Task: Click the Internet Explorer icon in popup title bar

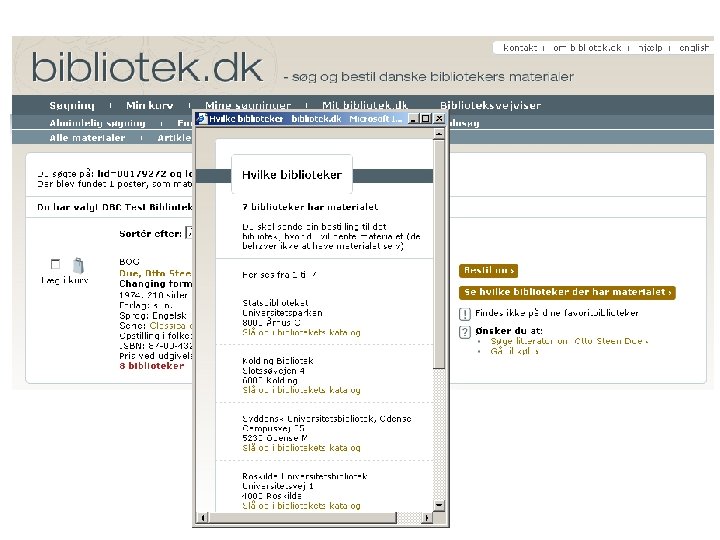Action: [202, 119]
